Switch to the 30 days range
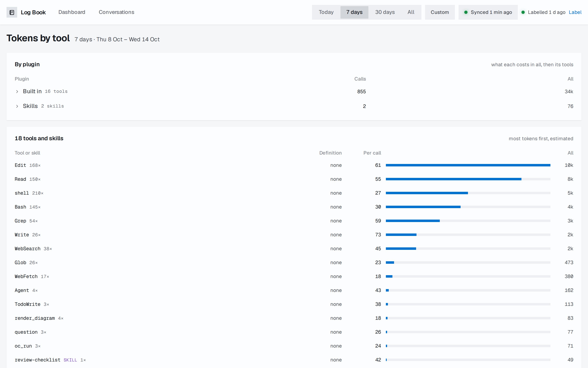Image resolution: width=588 pixels, height=368 pixels. coord(385,12)
